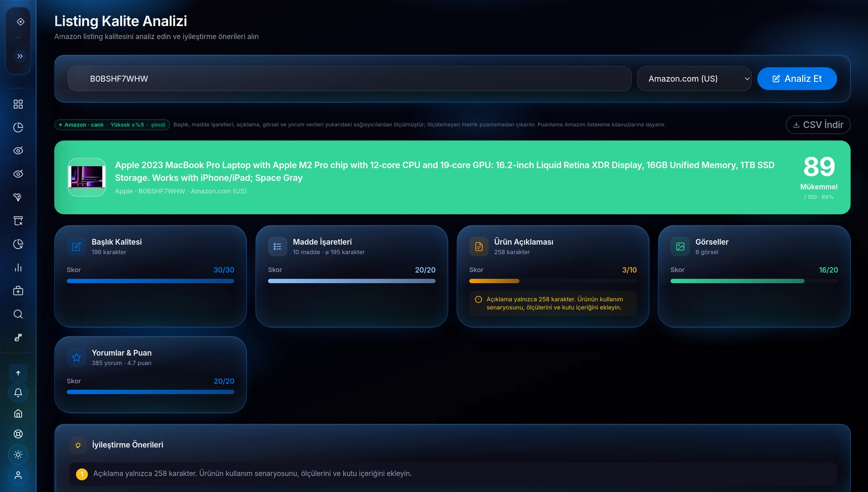Image resolution: width=868 pixels, height=492 pixels.
Task: Click the Amazon · canlı data source badge
Action: (x=112, y=125)
